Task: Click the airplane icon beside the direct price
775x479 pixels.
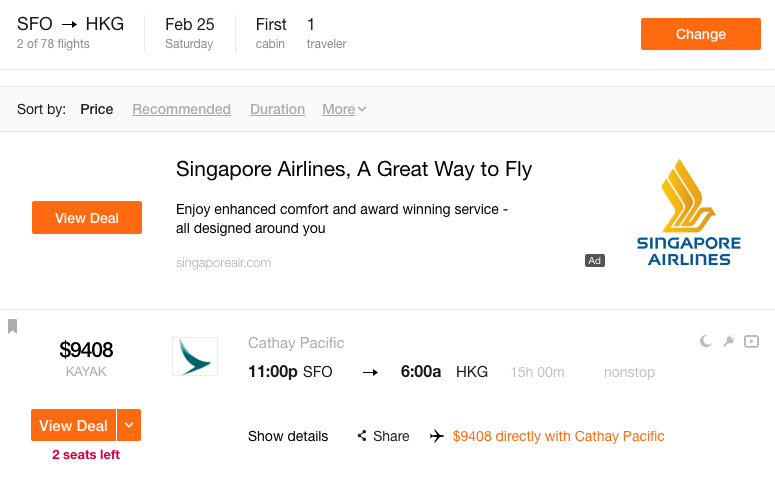Action: [x=436, y=436]
